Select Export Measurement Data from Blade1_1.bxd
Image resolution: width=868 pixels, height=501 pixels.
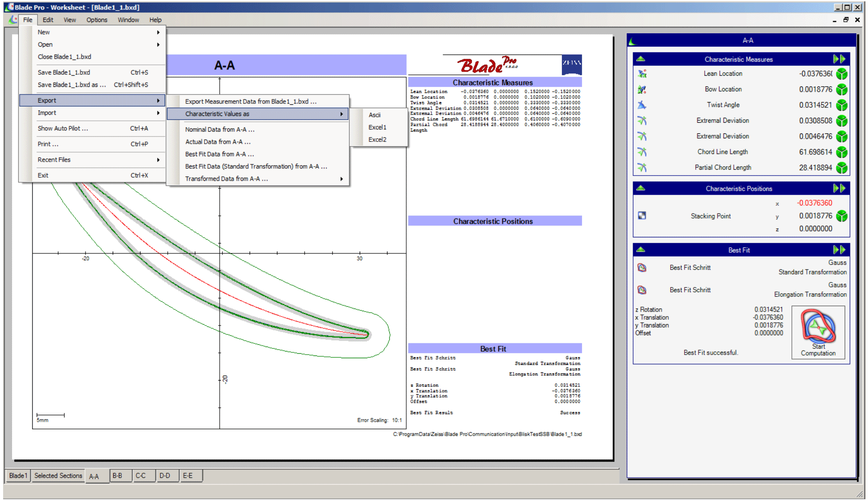coord(258,102)
